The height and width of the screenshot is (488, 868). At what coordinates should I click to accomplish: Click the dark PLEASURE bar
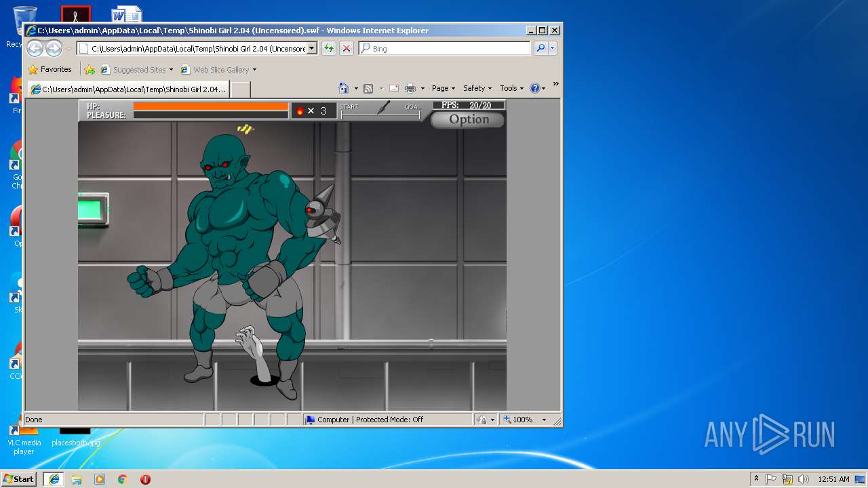(211, 115)
